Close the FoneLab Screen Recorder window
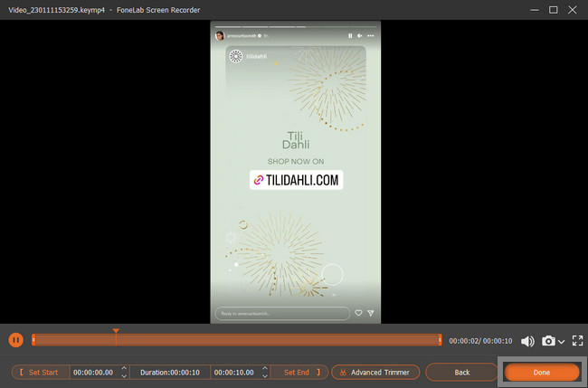 pos(573,10)
